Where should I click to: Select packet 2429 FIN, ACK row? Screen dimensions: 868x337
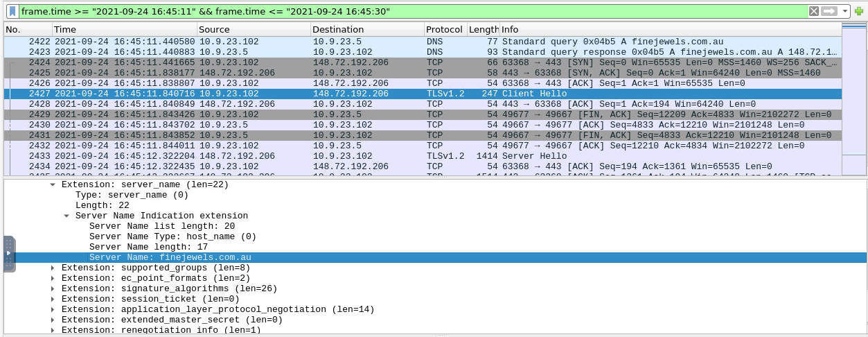[x=422, y=114]
